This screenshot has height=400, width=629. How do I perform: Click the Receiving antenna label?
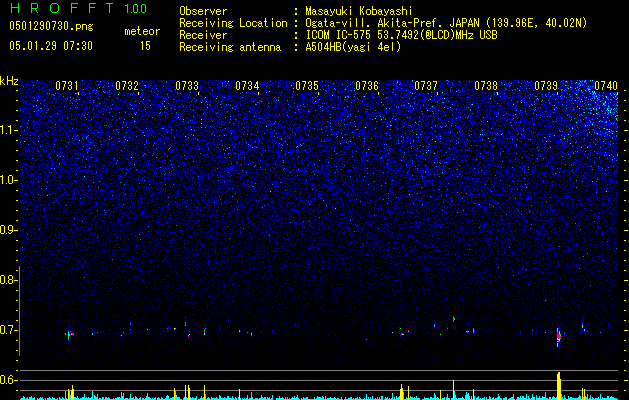pos(230,47)
